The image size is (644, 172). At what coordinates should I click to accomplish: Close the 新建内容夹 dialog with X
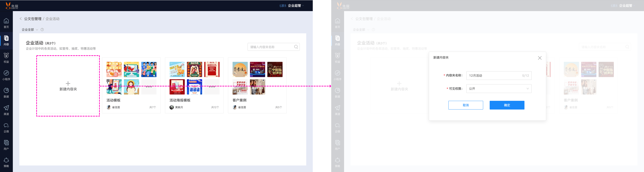coord(540,58)
